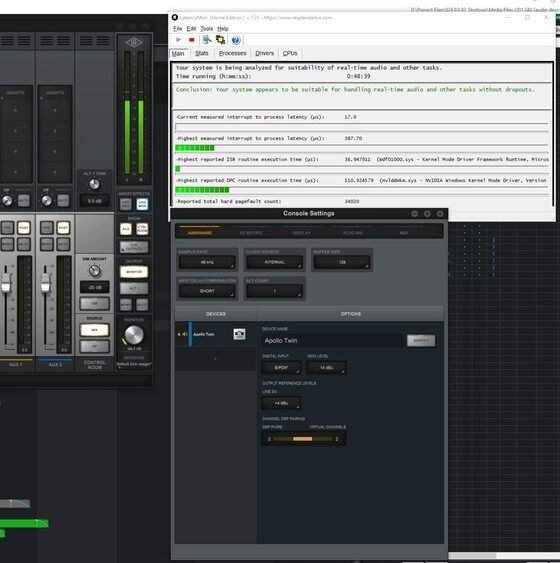Switch to the Drivers tab
Screen dimensions: 560x563
click(265, 53)
